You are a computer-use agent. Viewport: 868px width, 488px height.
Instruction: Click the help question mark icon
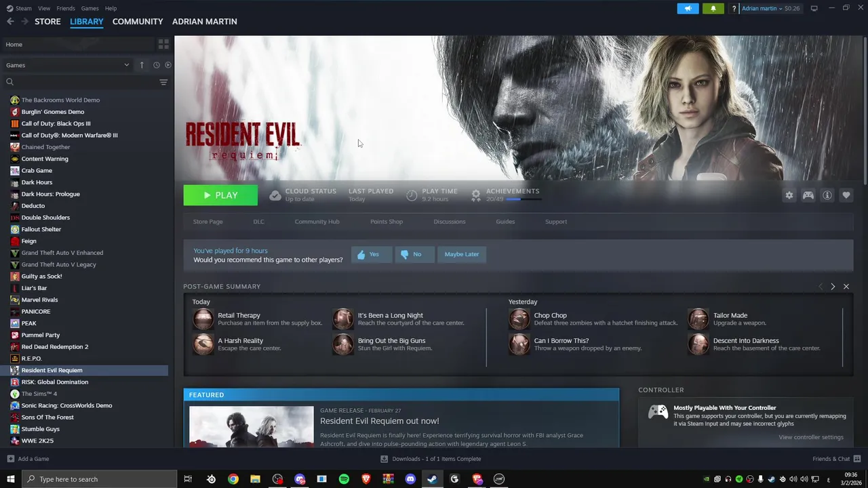tap(734, 9)
